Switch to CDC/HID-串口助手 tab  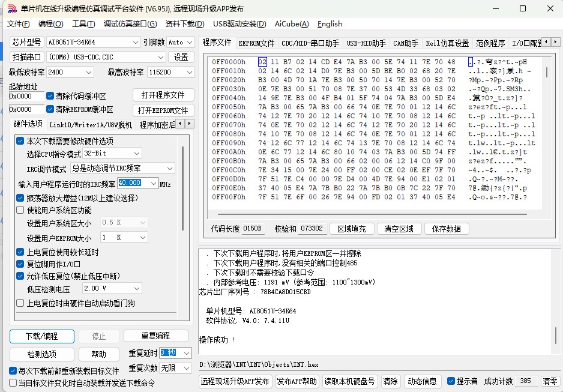point(310,43)
